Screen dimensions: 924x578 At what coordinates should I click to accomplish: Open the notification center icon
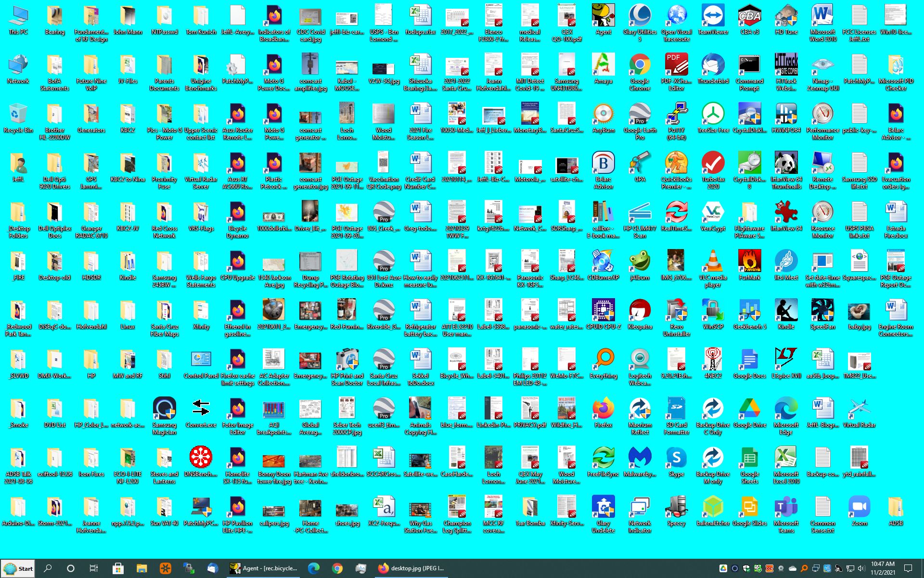pyautogui.click(x=908, y=568)
